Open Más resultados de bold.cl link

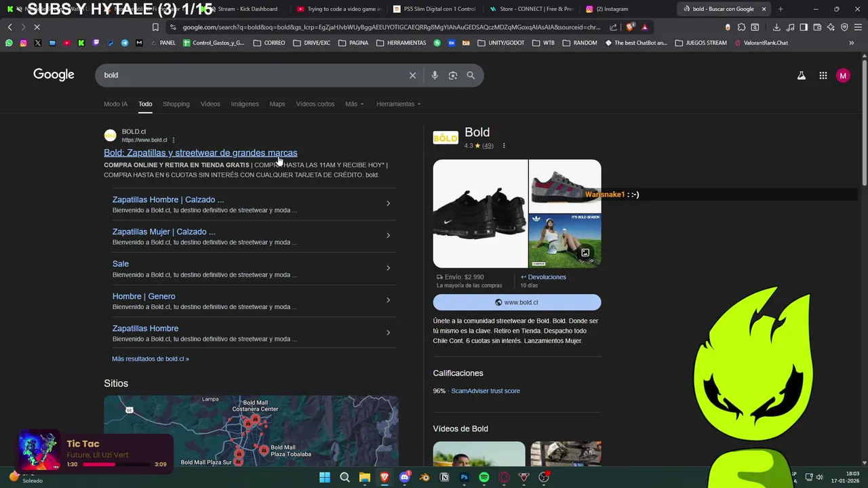(x=151, y=359)
